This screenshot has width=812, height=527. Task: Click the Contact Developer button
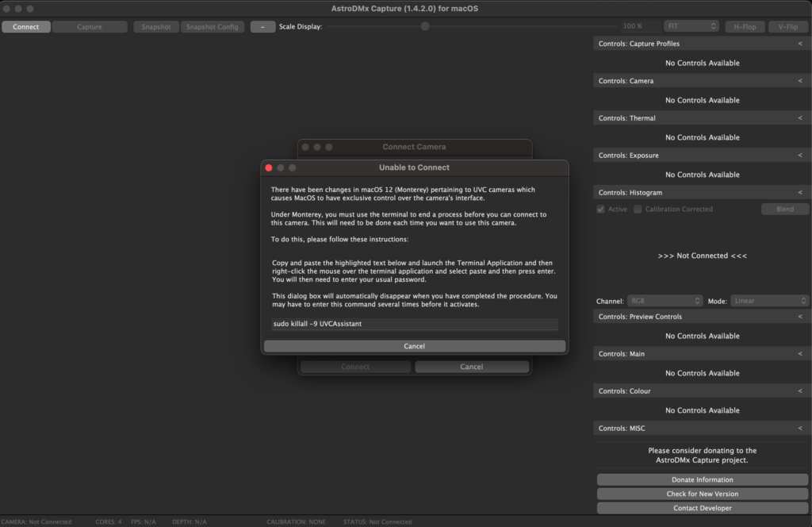[x=703, y=508]
